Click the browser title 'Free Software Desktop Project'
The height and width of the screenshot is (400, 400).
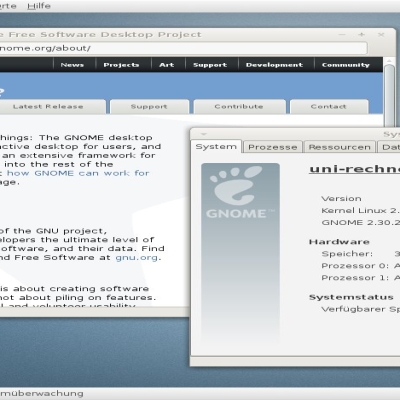[x=105, y=35]
